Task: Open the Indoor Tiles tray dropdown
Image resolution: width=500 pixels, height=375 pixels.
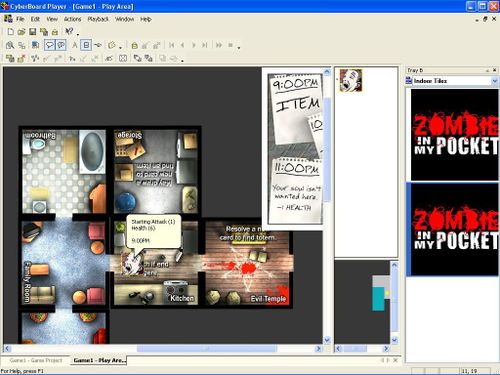Action: [494, 81]
